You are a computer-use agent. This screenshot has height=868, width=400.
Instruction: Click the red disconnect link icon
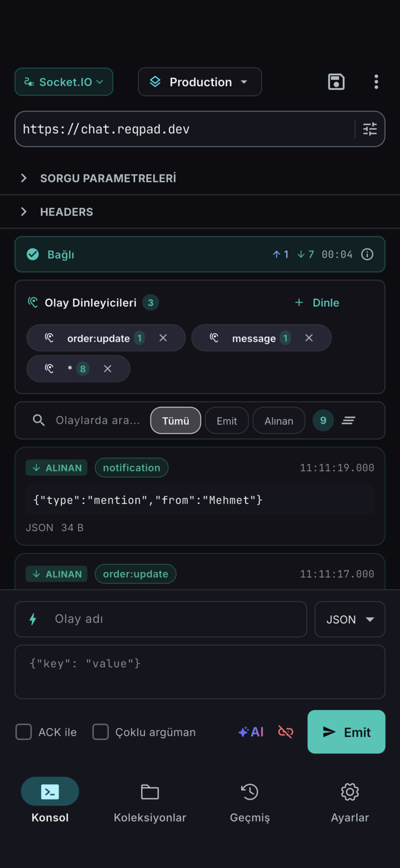[286, 732]
